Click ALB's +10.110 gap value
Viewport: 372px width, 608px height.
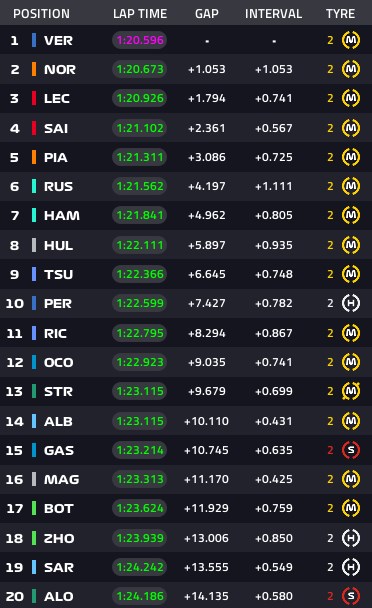[206, 421]
